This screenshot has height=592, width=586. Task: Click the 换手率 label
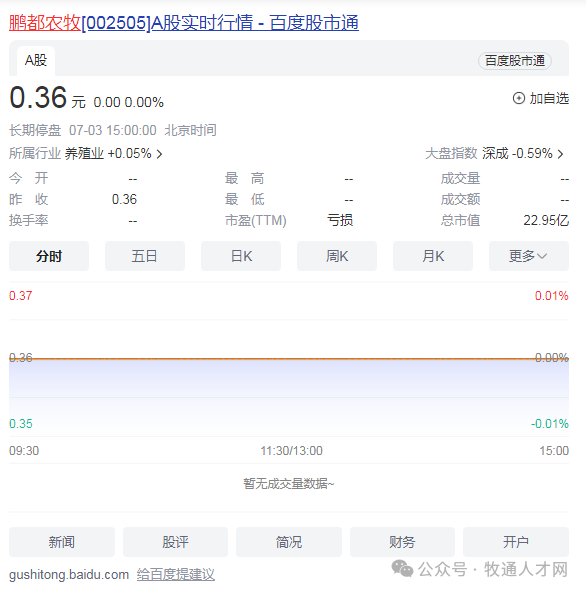pyautogui.click(x=29, y=220)
